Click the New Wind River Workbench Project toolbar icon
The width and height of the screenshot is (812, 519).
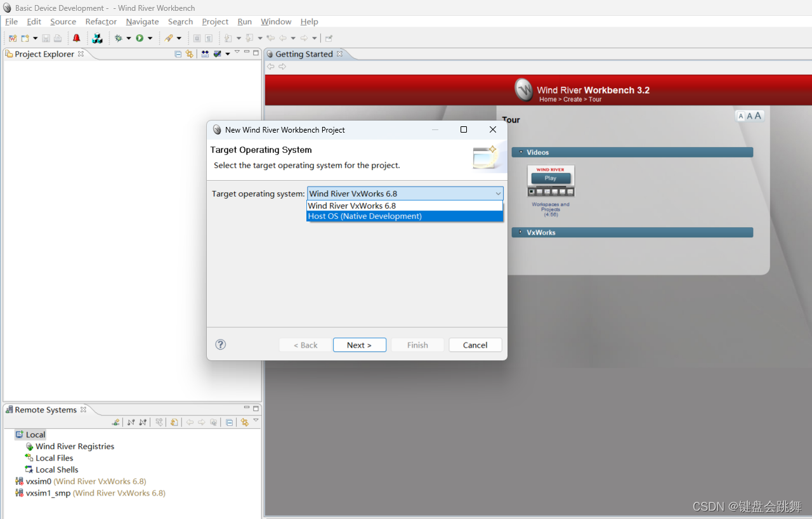coord(13,38)
